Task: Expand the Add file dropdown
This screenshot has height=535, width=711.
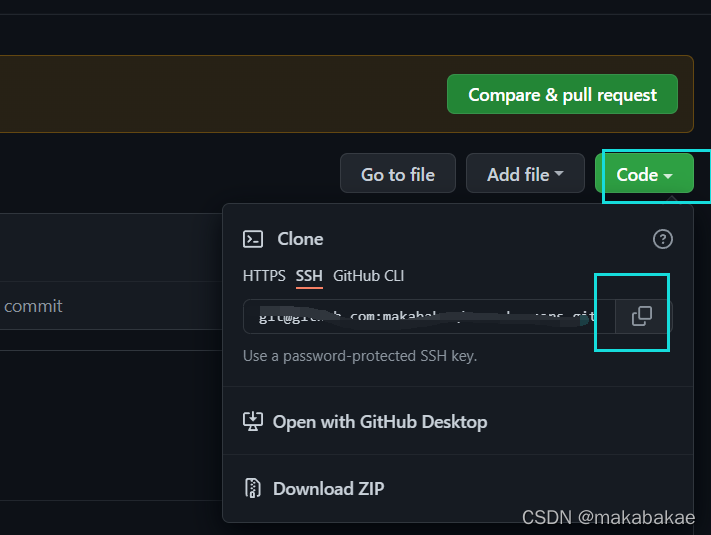Action: [x=525, y=173]
